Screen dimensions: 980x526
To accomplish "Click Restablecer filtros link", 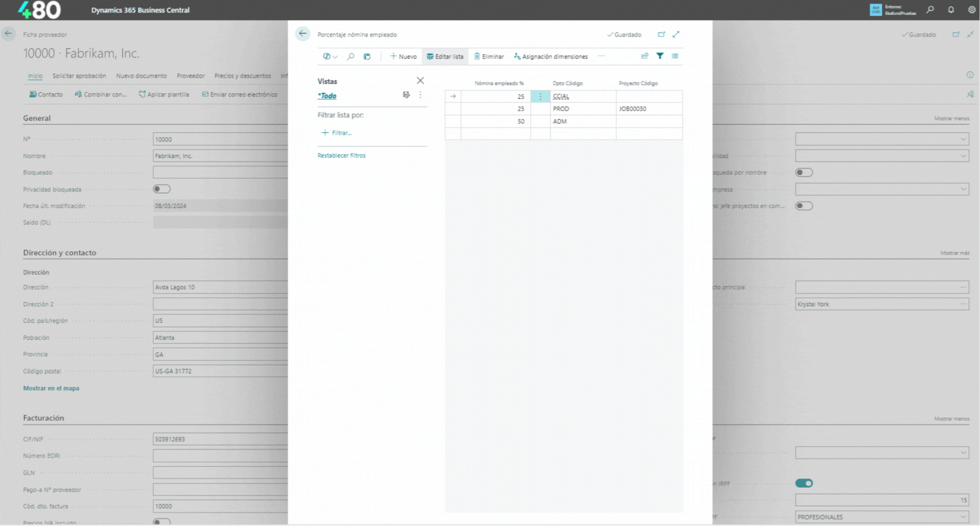I will 341,156.
